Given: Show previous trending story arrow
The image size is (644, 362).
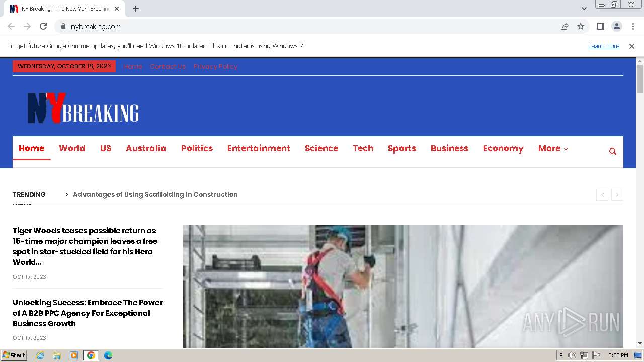Looking at the screenshot, I should coord(602,195).
